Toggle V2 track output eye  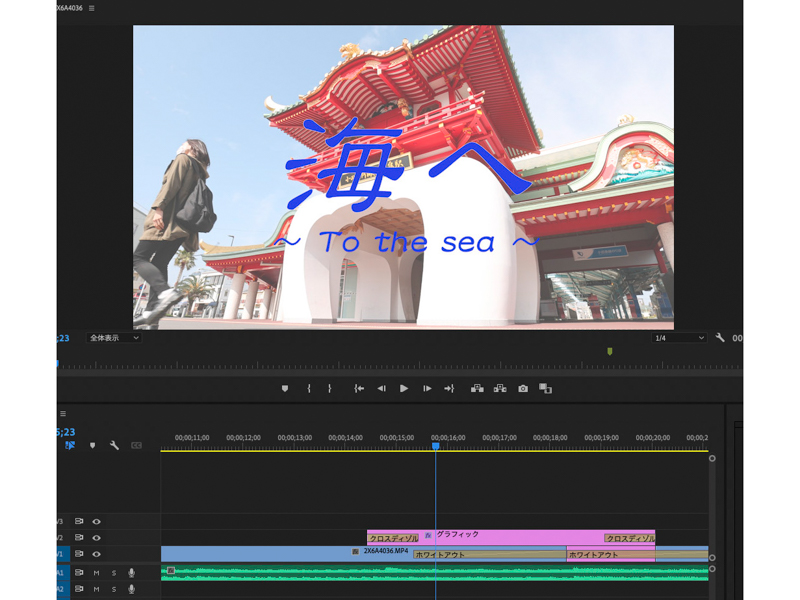(96, 538)
